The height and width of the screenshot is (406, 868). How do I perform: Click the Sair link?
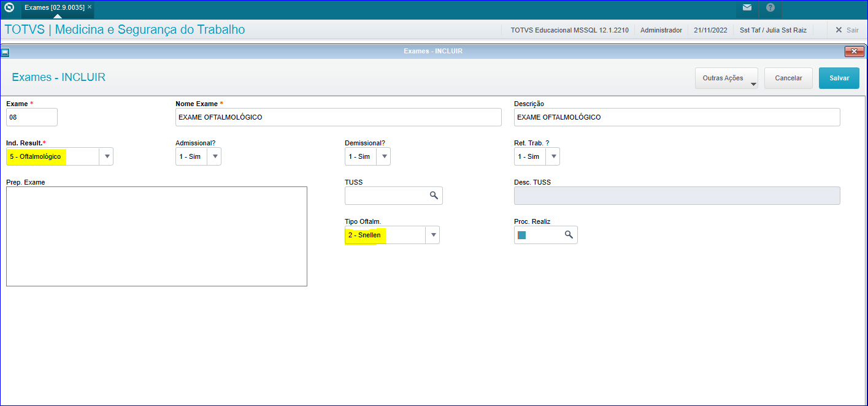pyautogui.click(x=852, y=29)
